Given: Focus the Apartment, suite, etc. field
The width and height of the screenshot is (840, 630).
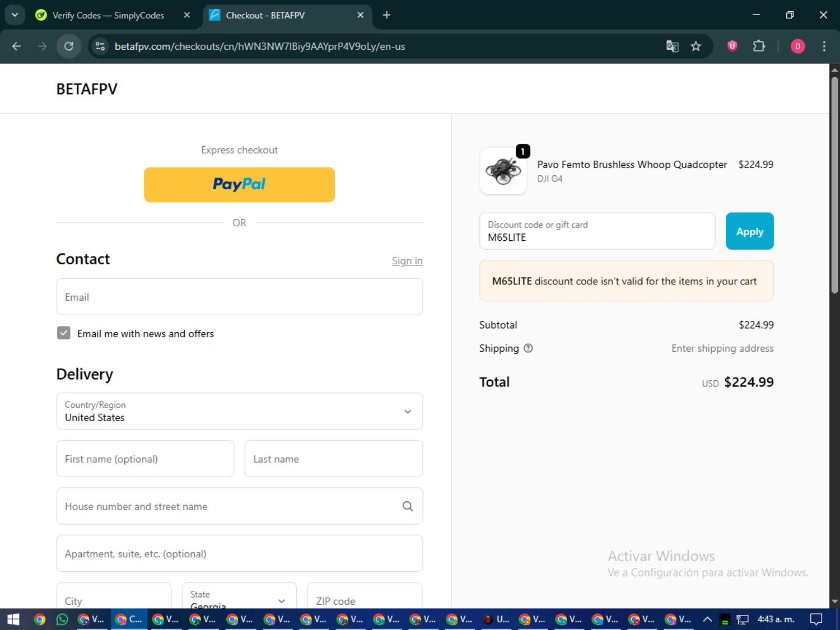Looking at the screenshot, I should 240,553.
